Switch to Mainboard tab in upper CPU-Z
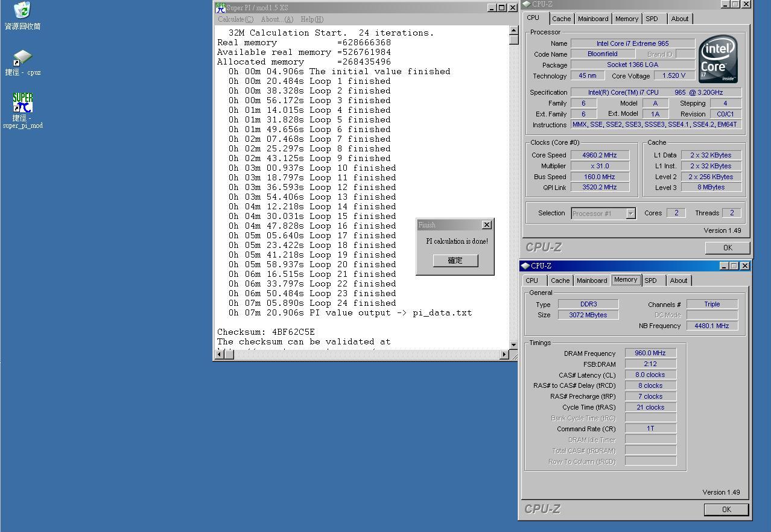This screenshot has height=532, width=771. tap(593, 19)
